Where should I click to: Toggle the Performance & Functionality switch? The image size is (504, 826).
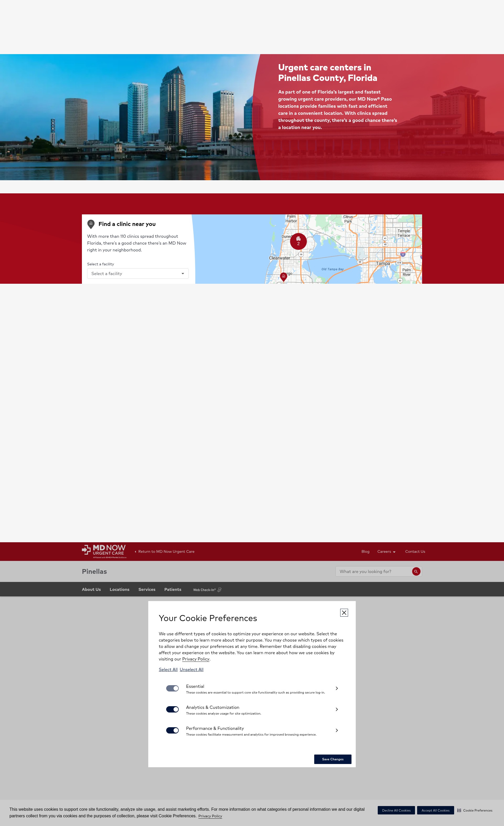tap(172, 730)
